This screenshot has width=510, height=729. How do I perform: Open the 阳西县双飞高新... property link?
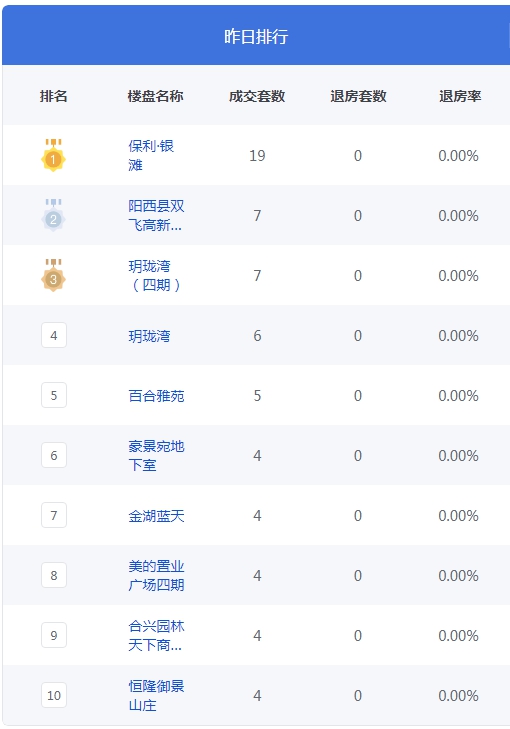156,215
